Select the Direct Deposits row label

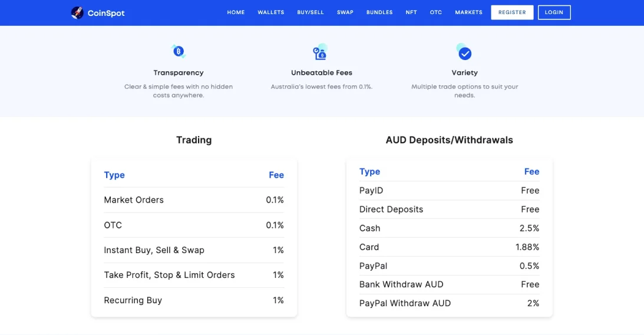point(391,210)
